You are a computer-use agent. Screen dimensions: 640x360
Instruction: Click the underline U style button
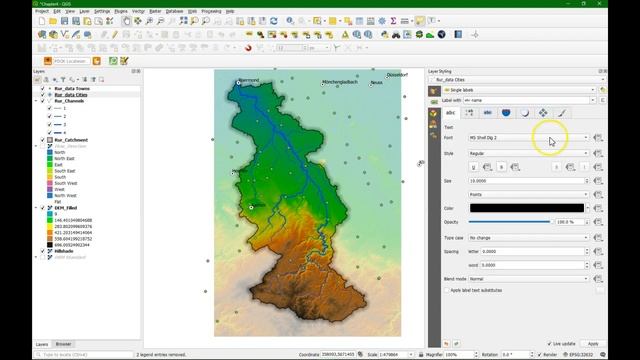click(473, 167)
